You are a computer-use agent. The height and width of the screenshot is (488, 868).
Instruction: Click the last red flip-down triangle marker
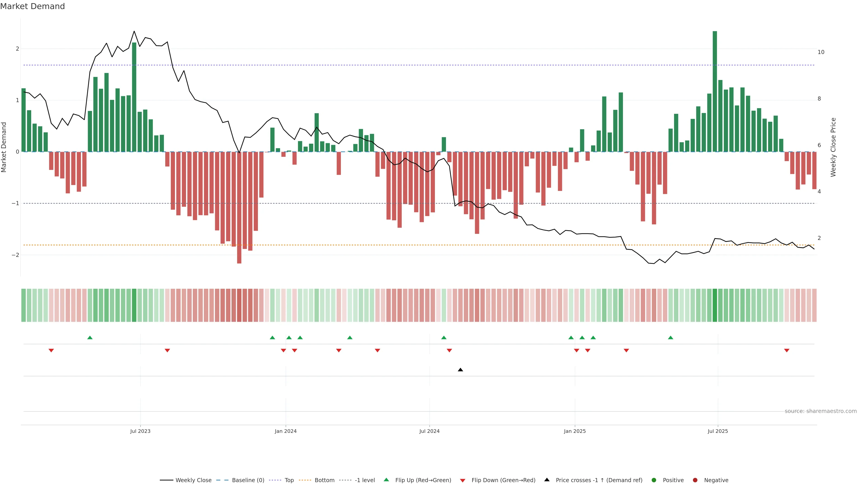pos(787,351)
